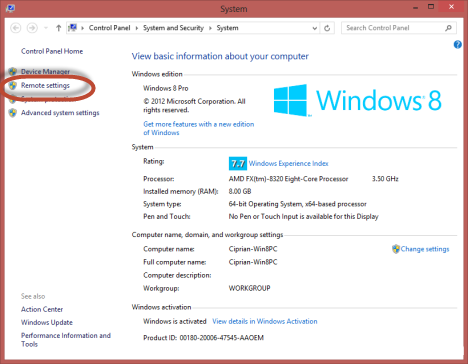
Task: Click the 8.00 GB installed memory value
Action: click(240, 191)
